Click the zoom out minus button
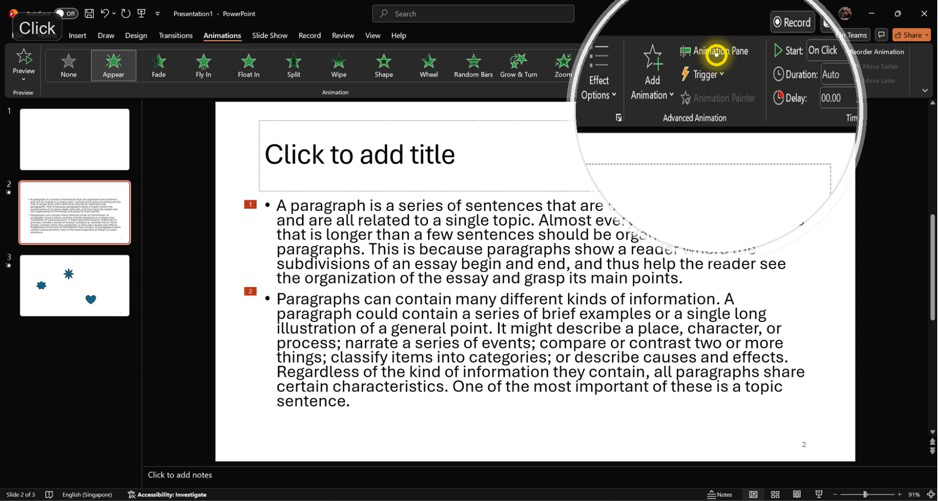Viewport: 939px width, 501px height. [834, 494]
